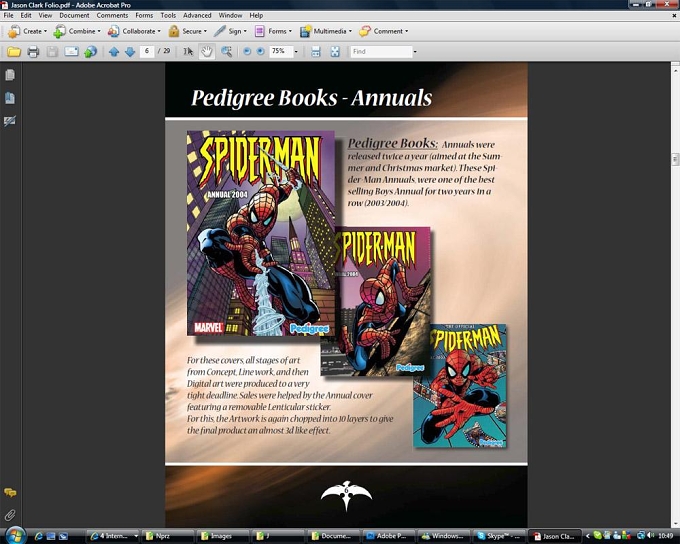Viewport: 680px width, 544px height.
Task: Show hidden system tray icons arrow
Action: (x=587, y=536)
